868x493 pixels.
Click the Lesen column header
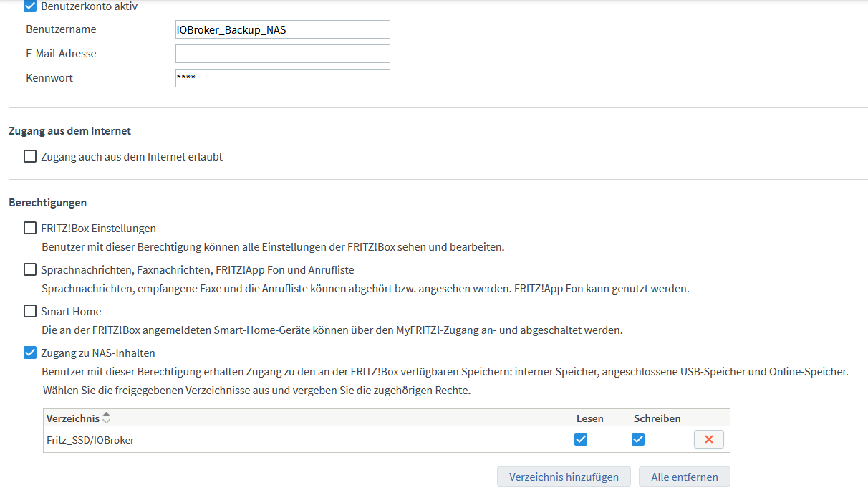pos(590,418)
